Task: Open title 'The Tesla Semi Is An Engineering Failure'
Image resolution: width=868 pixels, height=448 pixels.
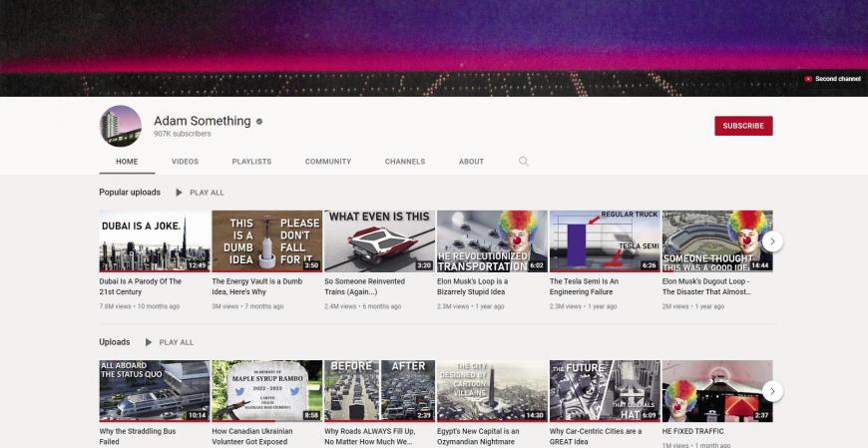Action: (584, 286)
